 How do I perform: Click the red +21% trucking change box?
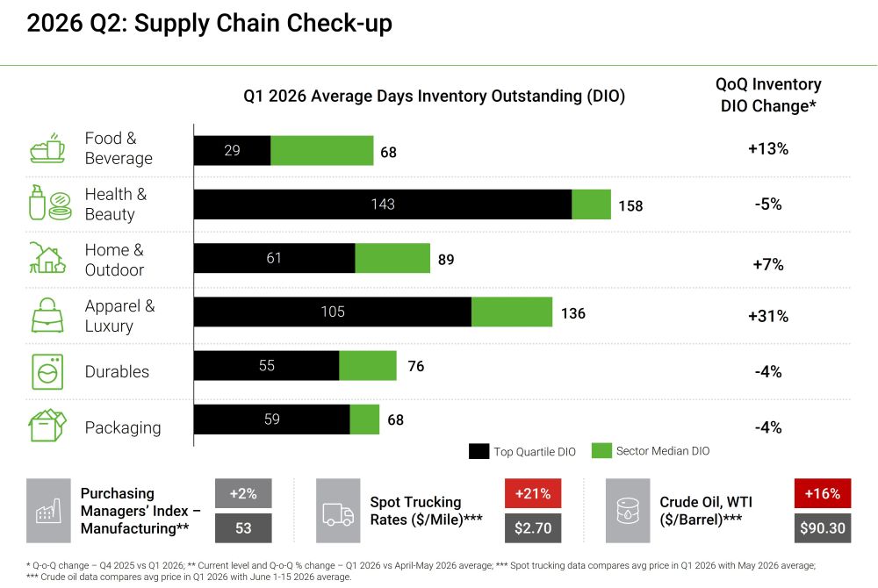coord(533,493)
